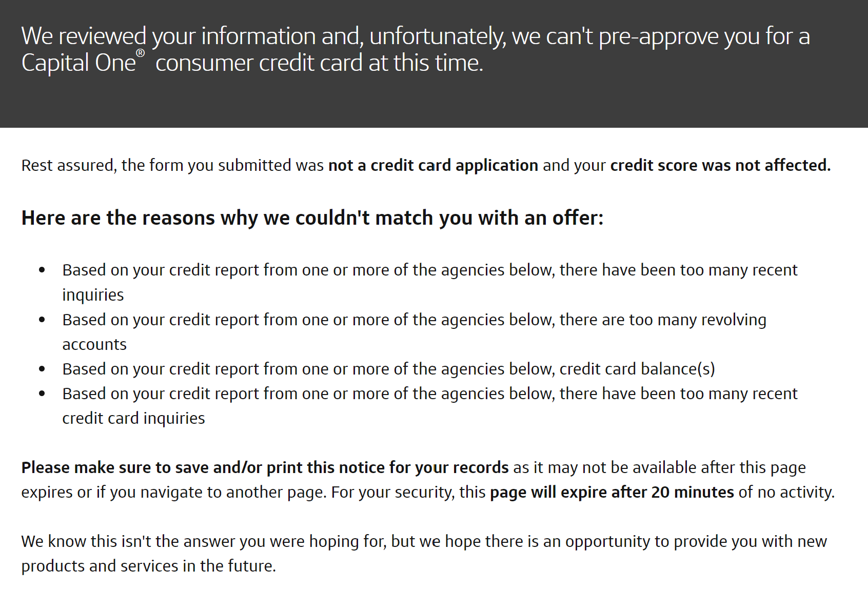The width and height of the screenshot is (868, 589).
Task: Click the bullet dot before credit card balance(s)
Action: [42, 369]
